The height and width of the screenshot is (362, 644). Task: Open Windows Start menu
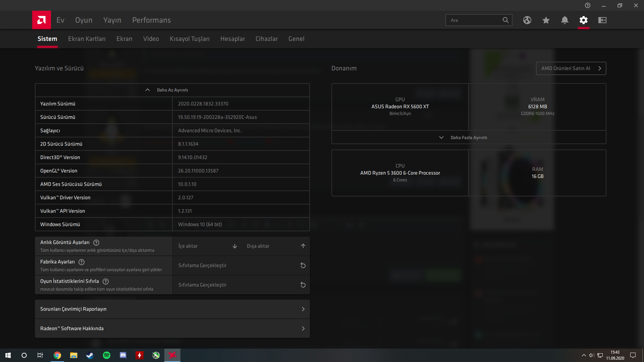pos(8,355)
